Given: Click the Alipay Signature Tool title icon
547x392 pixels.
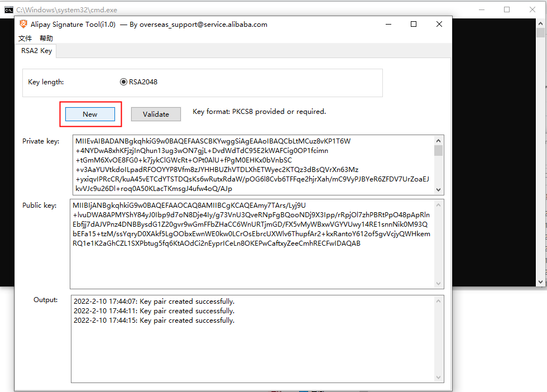Looking at the screenshot, I should click(x=23, y=24).
